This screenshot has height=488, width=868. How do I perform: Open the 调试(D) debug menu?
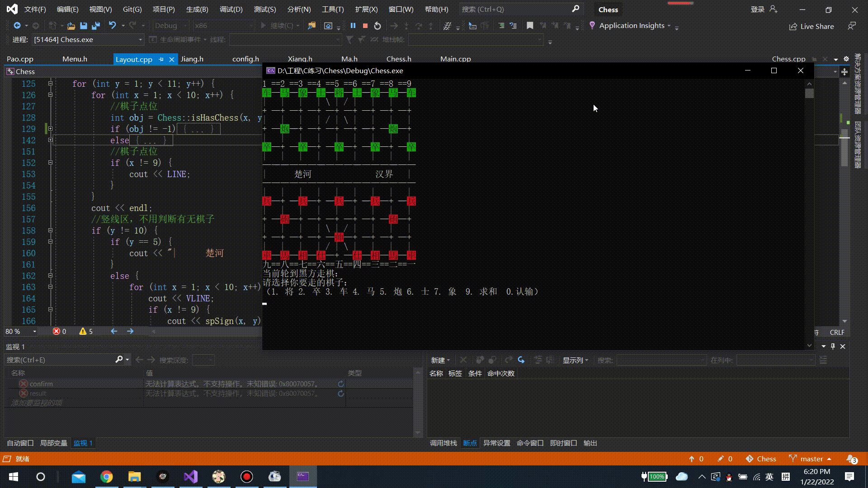[x=231, y=9]
